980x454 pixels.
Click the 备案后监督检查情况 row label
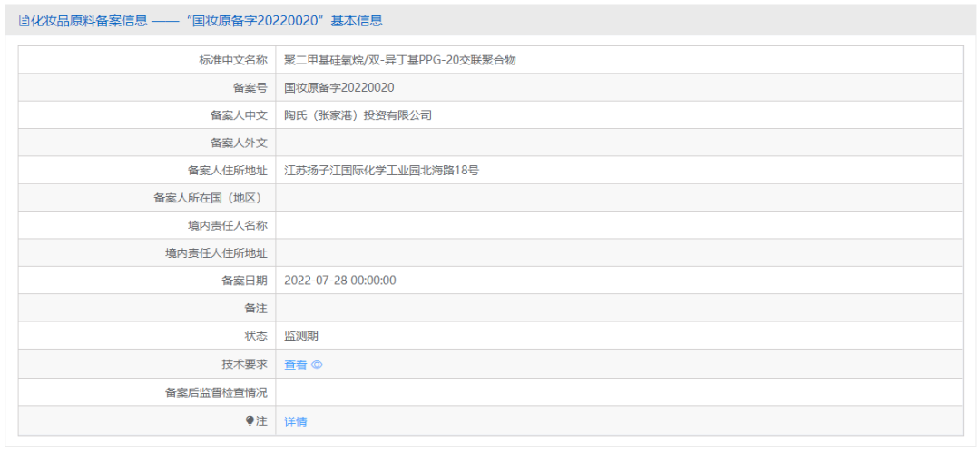coord(216,392)
